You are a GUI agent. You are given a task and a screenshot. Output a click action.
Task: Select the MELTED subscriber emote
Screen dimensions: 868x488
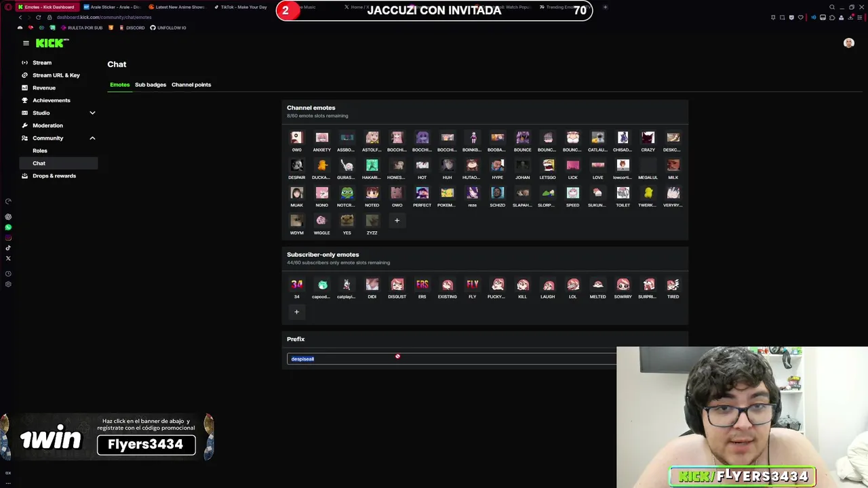click(597, 289)
